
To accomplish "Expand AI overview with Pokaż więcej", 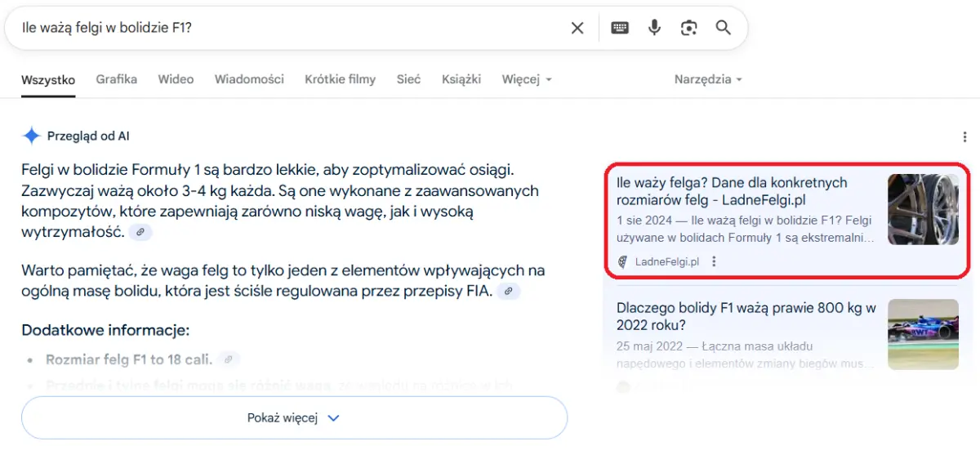I will (x=294, y=417).
